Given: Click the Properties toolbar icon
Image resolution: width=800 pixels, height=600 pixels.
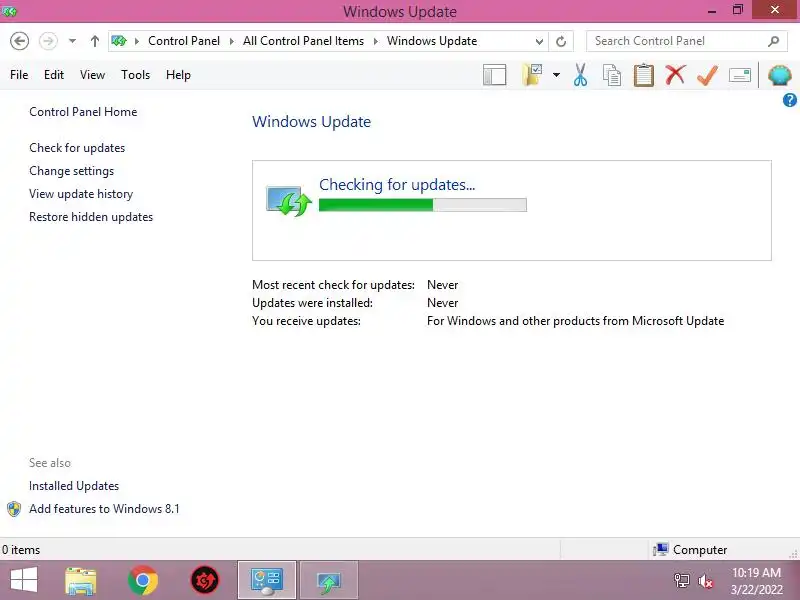Looking at the screenshot, I should 740,76.
